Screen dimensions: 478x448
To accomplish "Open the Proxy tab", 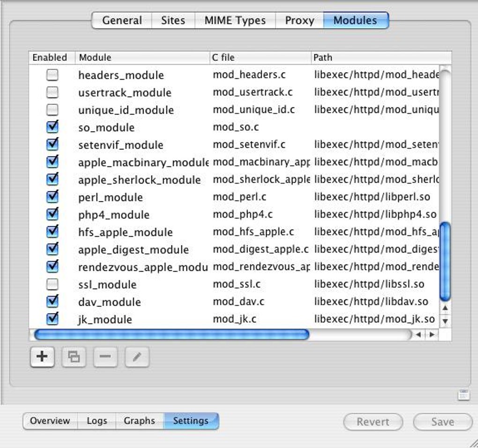I will (x=299, y=20).
